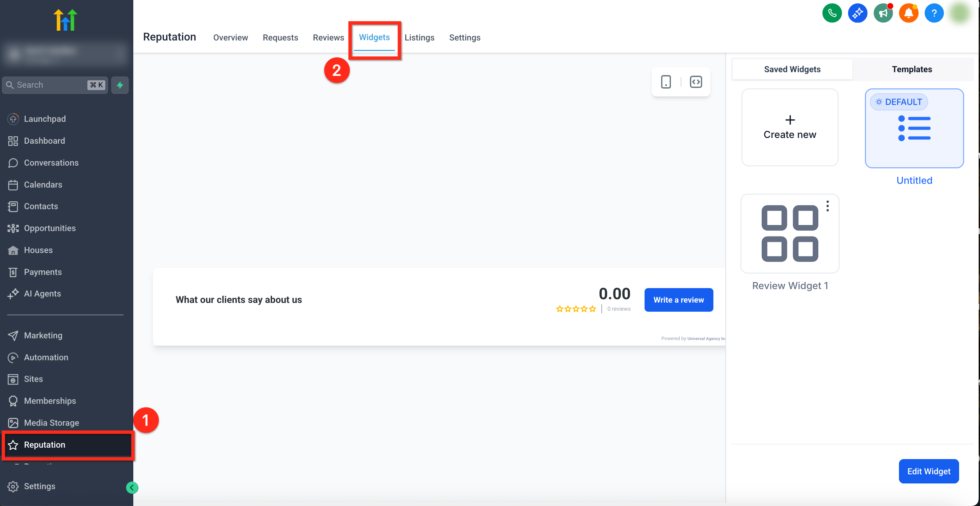Click the Edit Widget button

[x=928, y=471]
